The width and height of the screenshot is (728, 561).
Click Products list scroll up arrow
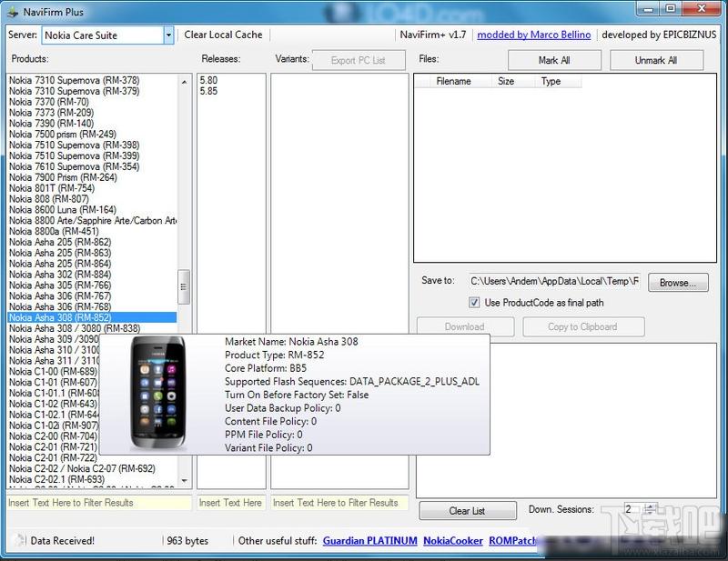[185, 82]
